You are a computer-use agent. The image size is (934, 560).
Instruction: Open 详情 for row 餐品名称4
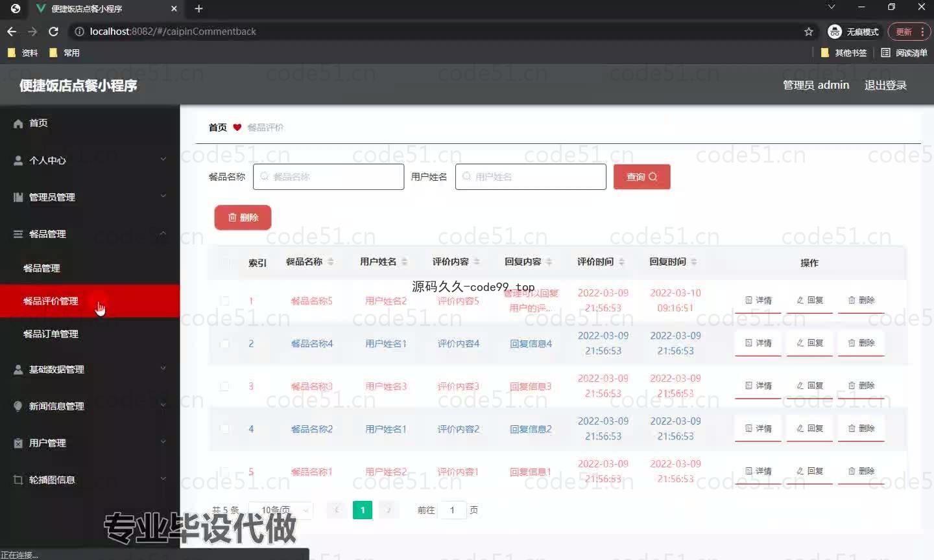pyautogui.click(x=758, y=344)
